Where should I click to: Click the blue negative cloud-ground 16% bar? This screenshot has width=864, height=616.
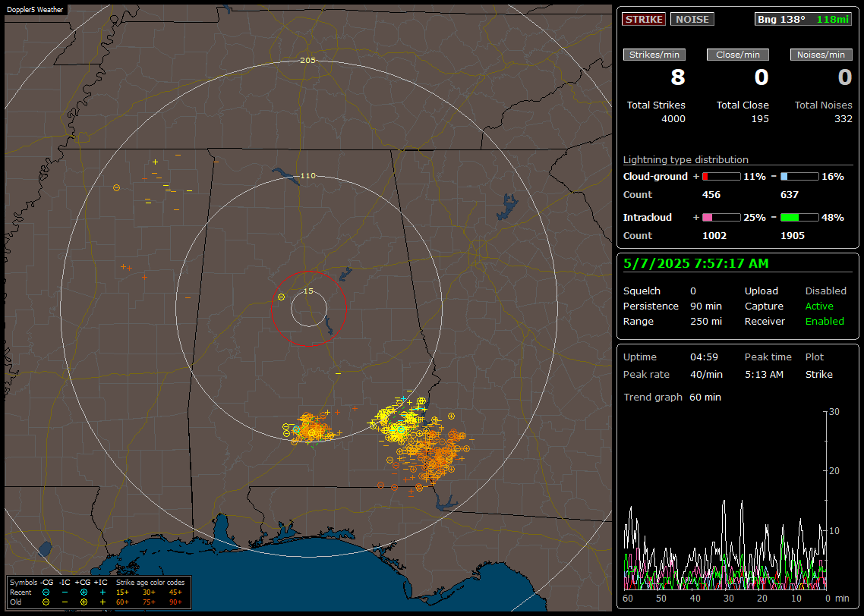click(x=799, y=177)
